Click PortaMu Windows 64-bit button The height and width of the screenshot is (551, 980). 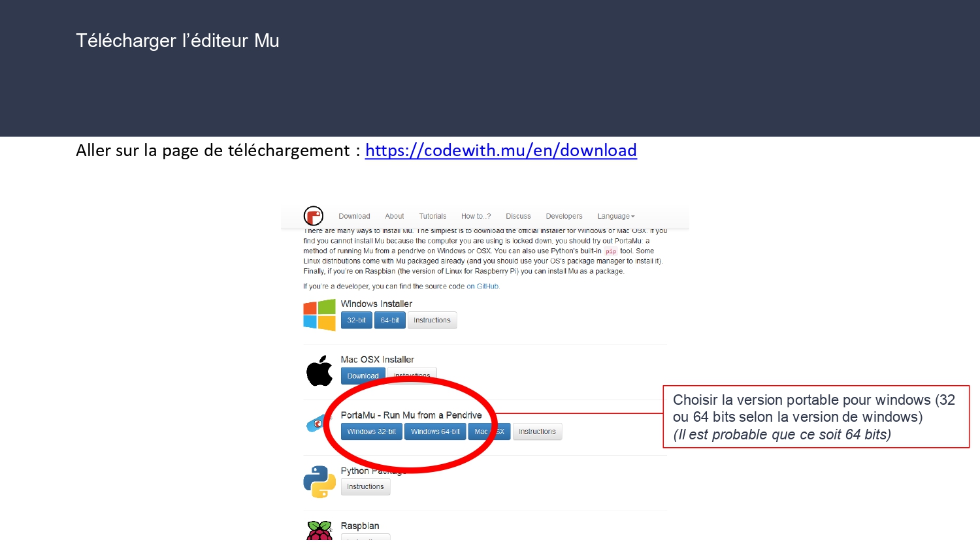click(x=435, y=432)
